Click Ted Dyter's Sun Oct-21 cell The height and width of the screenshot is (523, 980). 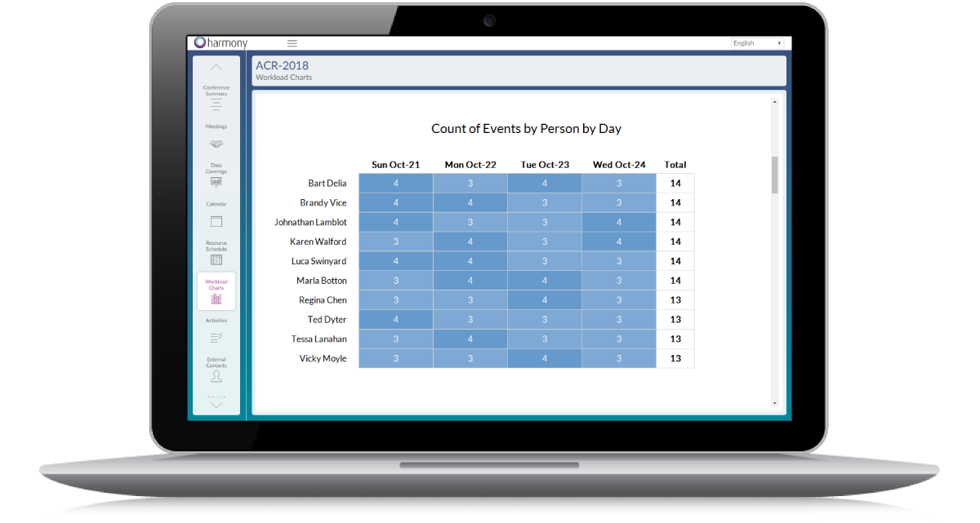396,320
